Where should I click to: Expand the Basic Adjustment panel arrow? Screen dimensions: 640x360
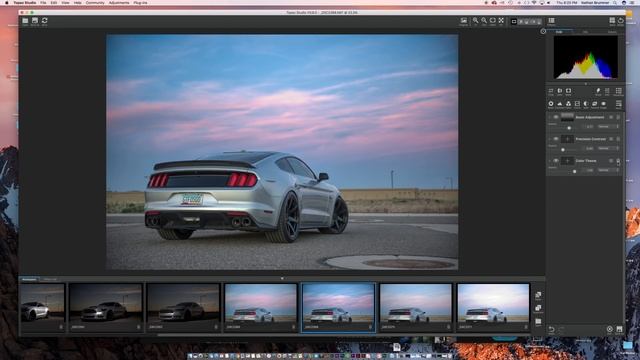(x=550, y=117)
